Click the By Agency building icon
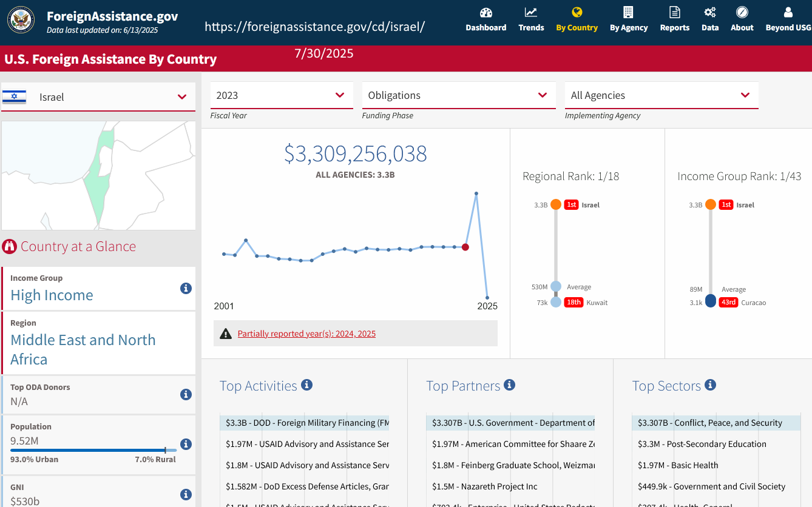 coord(628,12)
